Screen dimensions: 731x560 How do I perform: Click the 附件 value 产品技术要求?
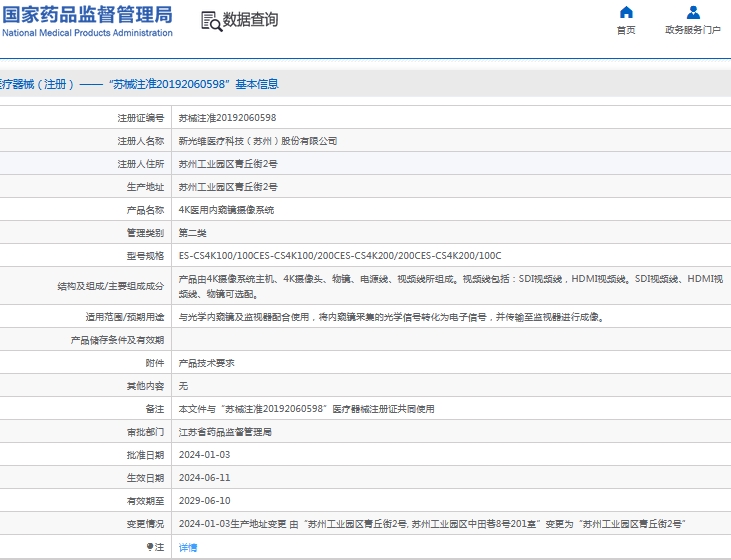tap(207, 363)
